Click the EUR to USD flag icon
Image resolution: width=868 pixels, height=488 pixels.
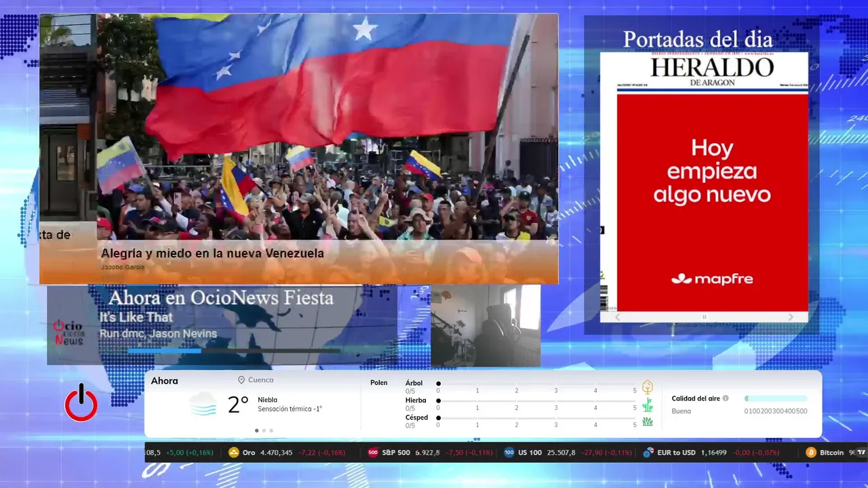coord(648,453)
